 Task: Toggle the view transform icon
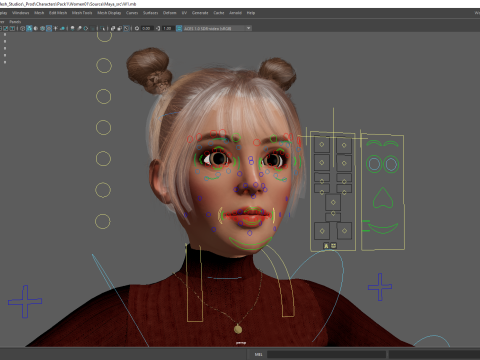[x=179, y=28]
